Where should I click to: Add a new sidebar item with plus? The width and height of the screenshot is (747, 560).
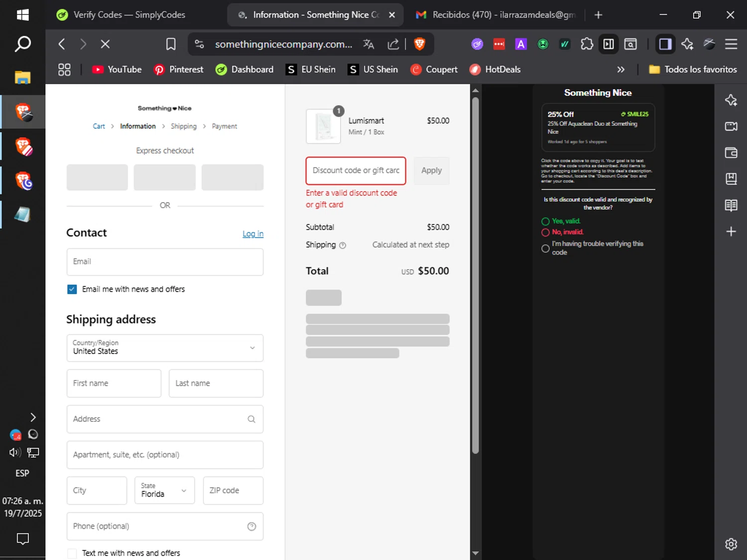pyautogui.click(x=731, y=231)
